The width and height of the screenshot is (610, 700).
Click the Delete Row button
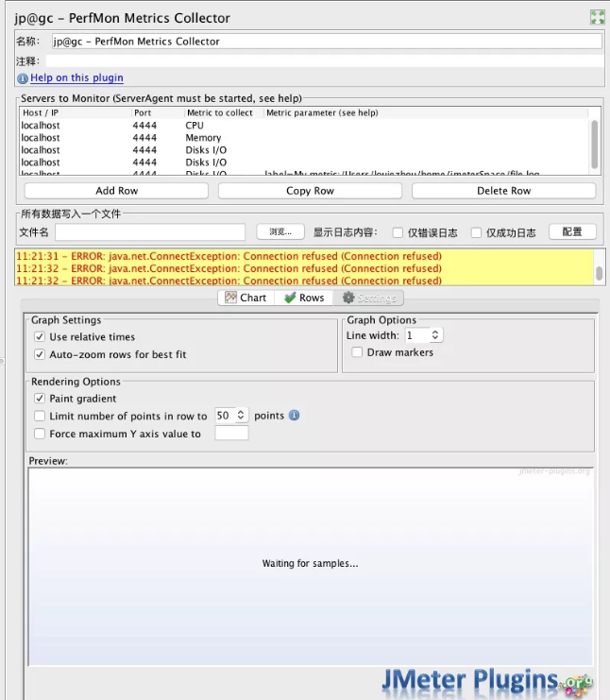(x=504, y=191)
